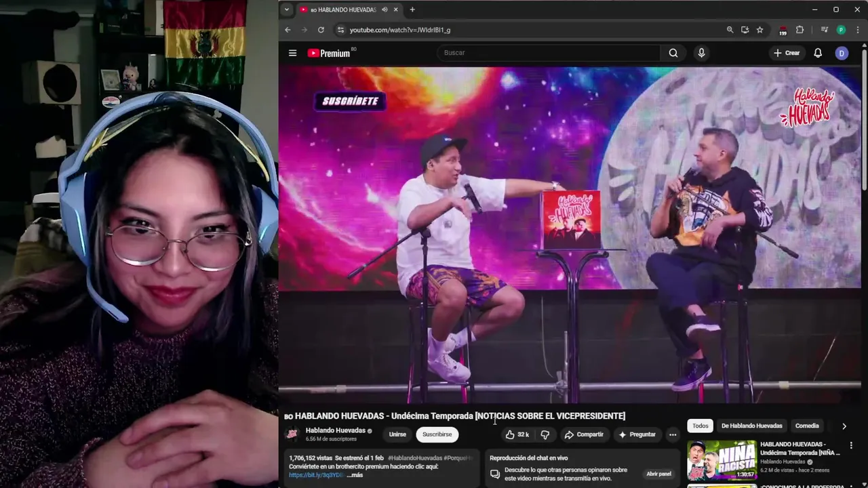Image resolution: width=868 pixels, height=488 pixels.
Task: Click the Unirse button
Action: [x=397, y=434]
